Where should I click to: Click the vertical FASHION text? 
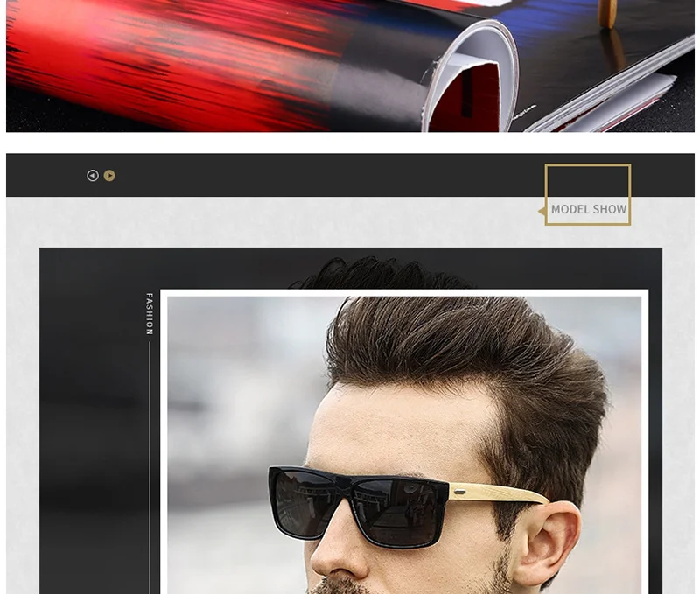pyautogui.click(x=150, y=314)
